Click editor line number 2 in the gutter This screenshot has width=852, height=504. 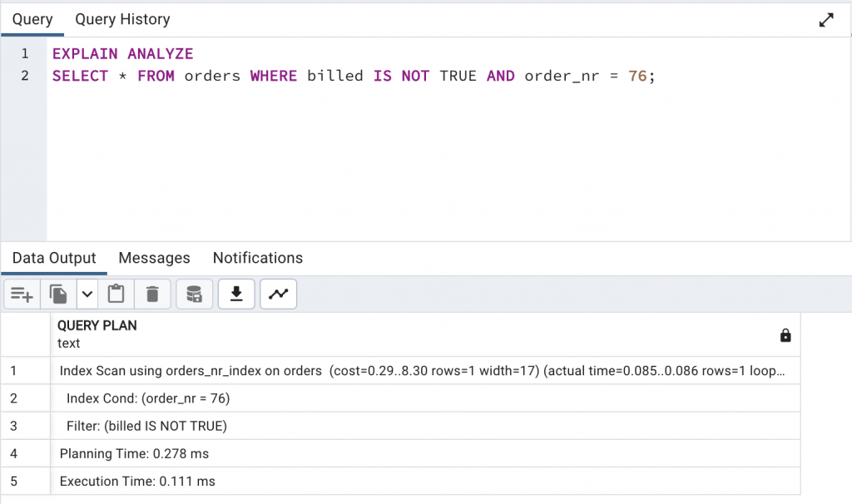(24, 76)
